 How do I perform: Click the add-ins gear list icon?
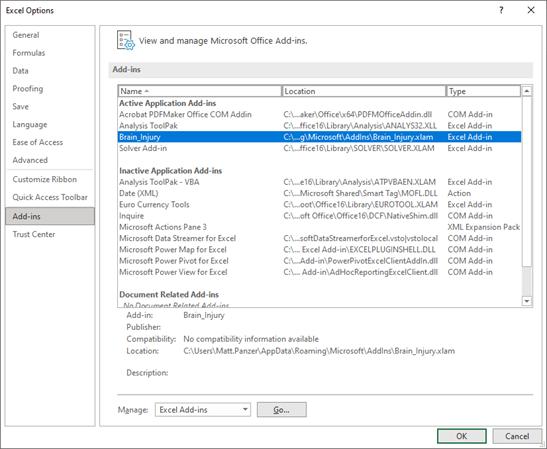126,40
